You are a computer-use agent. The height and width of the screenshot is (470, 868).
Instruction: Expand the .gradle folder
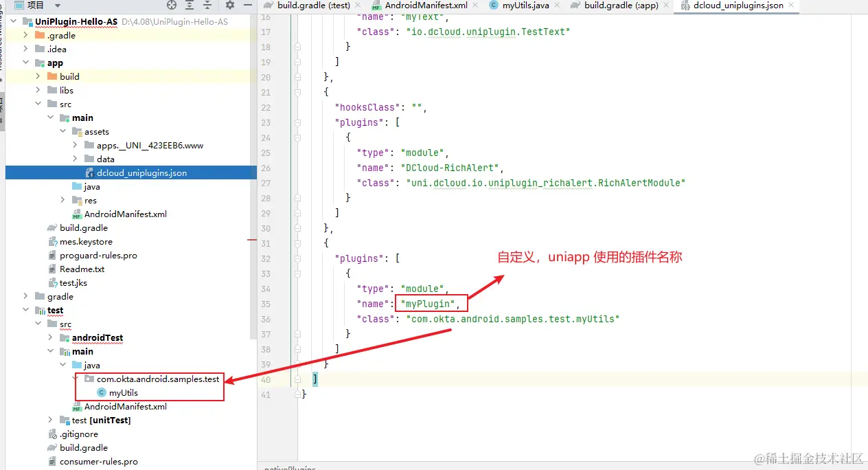26,35
